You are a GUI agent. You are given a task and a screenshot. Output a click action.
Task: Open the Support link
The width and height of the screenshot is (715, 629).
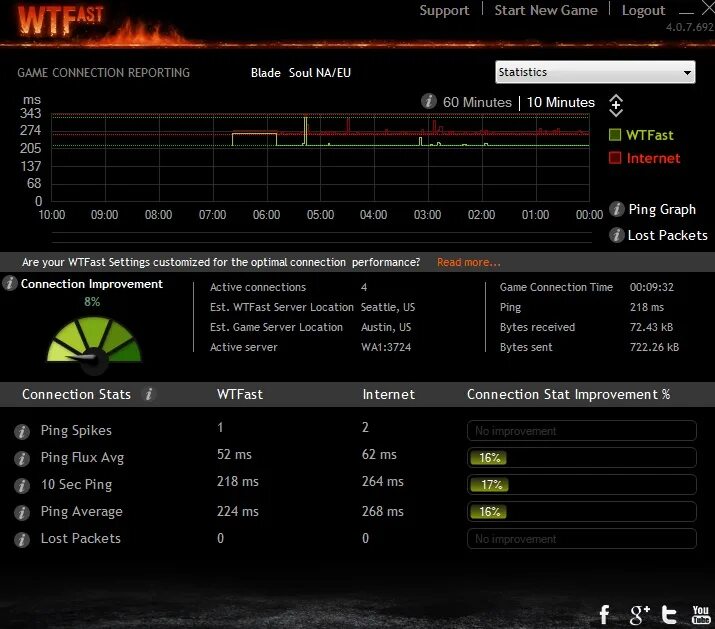tap(444, 10)
